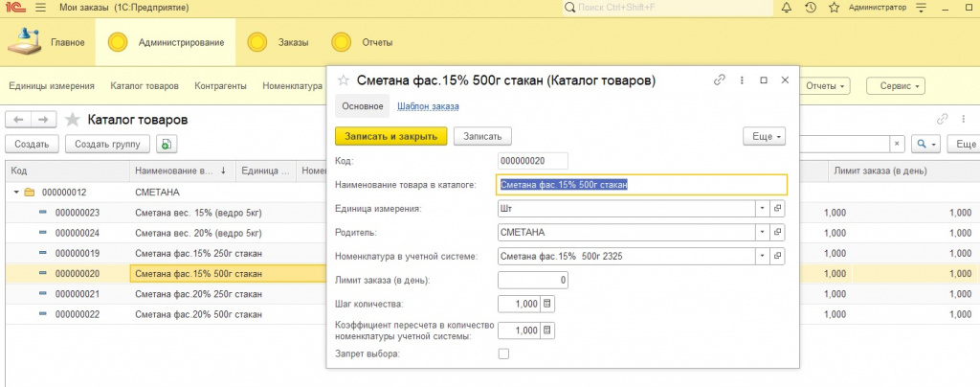This screenshot has width=980, height=387.
Task: Open calculator for Шаг количества field
Action: (x=547, y=304)
